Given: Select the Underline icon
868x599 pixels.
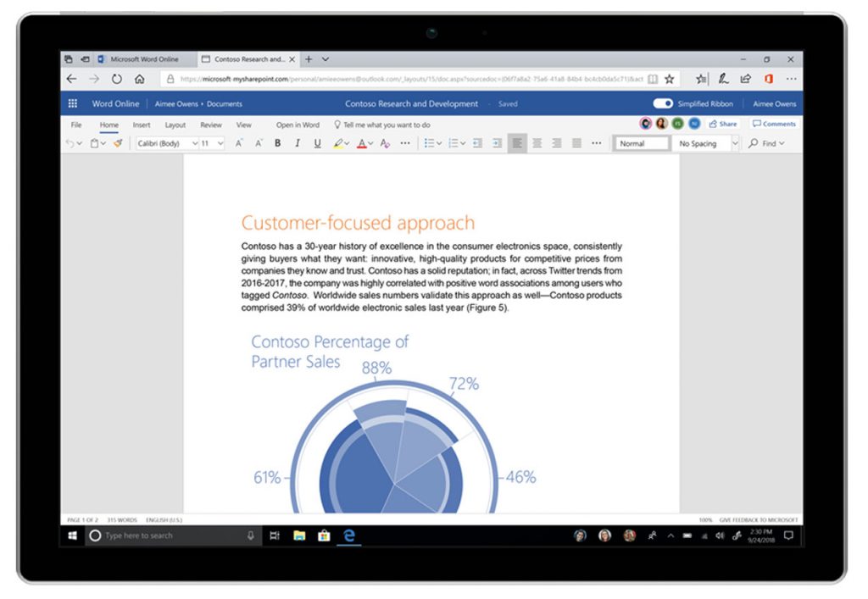Looking at the screenshot, I should [x=317, y=143].
